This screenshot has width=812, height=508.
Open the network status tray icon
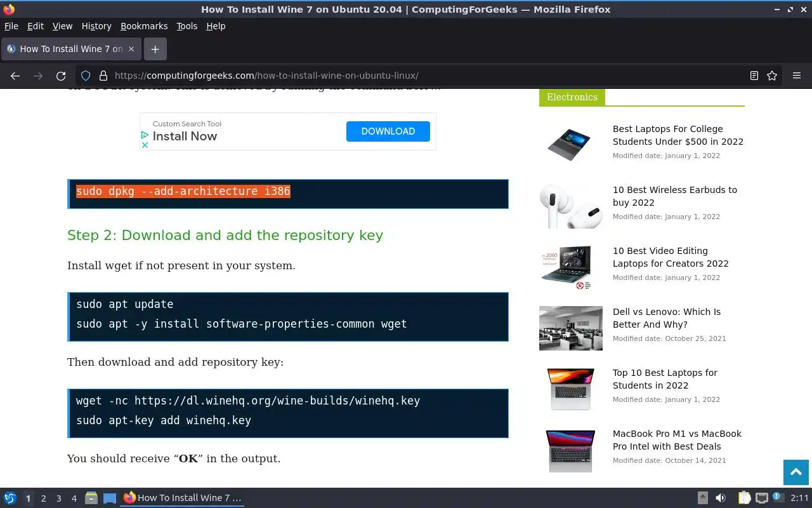point(762,498)
